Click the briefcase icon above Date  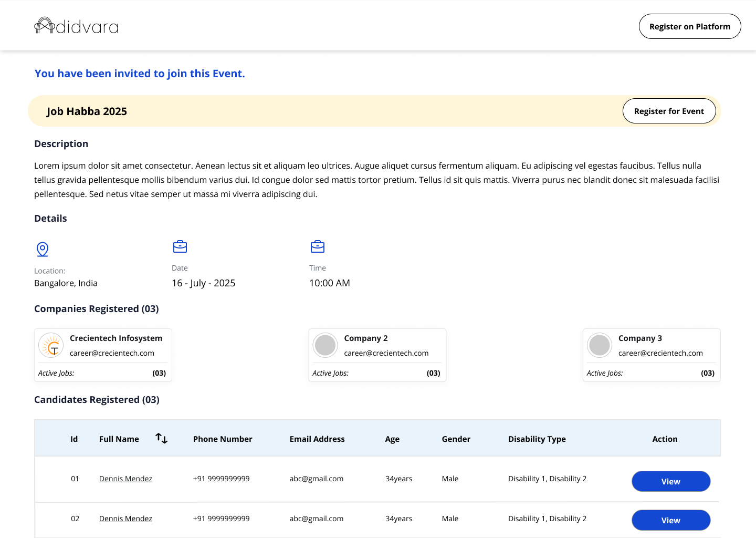tap(180, 246)
